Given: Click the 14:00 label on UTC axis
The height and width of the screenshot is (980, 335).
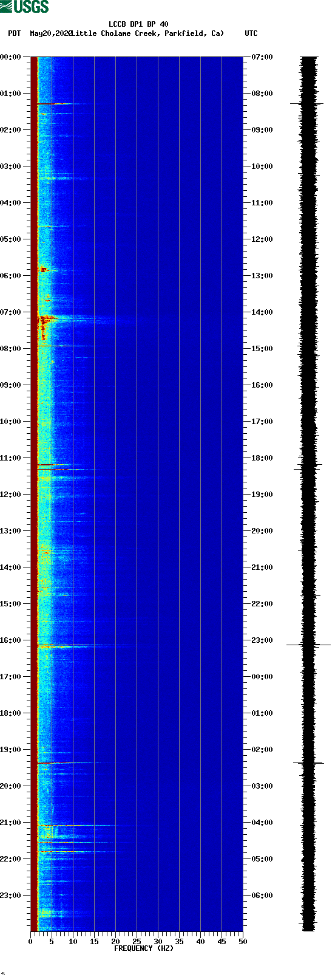Looking at the screenshot, I should [262, 312].
